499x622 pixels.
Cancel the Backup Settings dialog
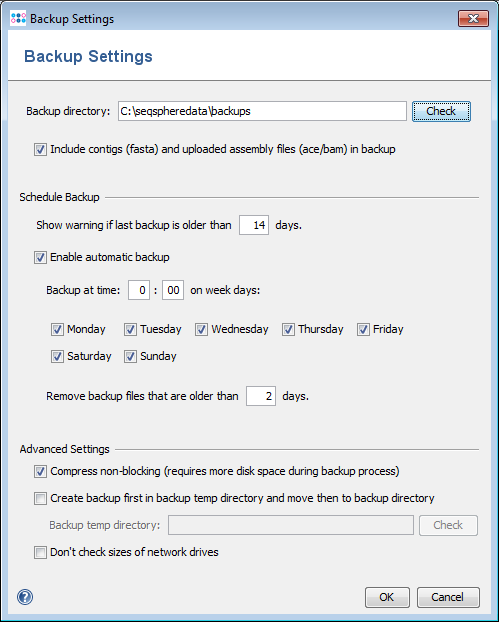(448, 597)
